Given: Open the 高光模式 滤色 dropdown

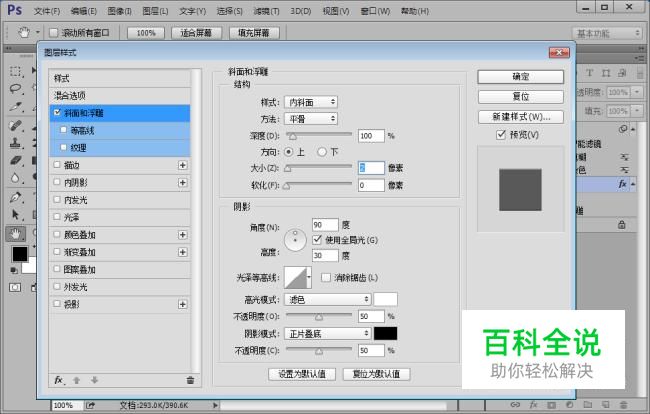Looking at the screenshot, I should (x=327, y=299).
